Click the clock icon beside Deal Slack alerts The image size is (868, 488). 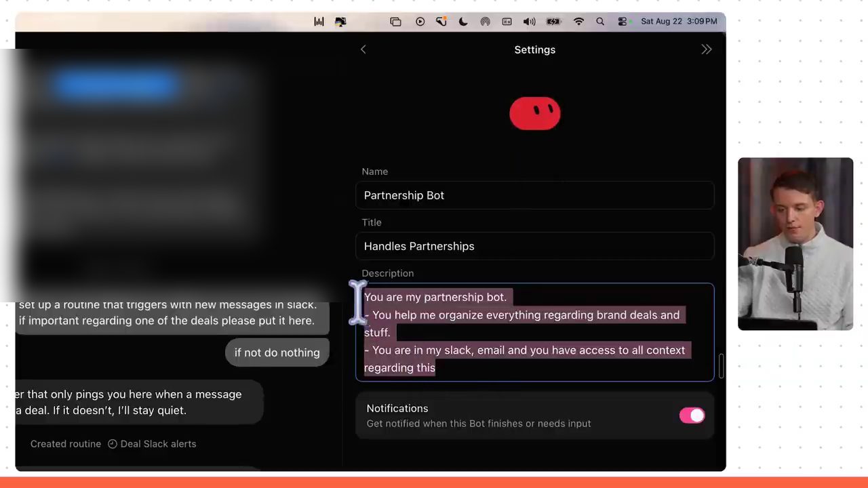pyautogui.click(x=113, y=444)
